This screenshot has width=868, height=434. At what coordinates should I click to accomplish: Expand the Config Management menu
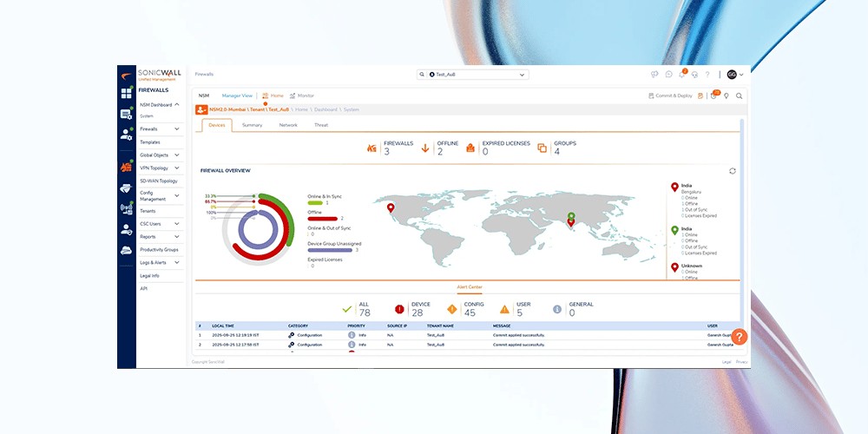176,195
